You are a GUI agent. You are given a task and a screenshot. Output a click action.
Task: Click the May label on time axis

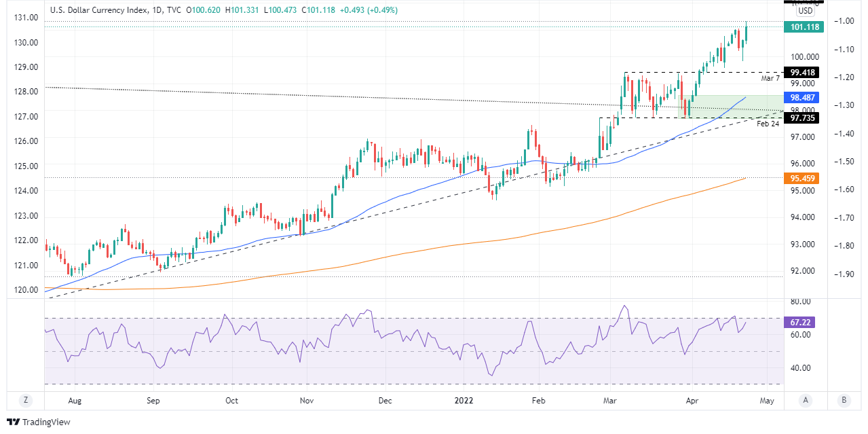pos(767,401)
